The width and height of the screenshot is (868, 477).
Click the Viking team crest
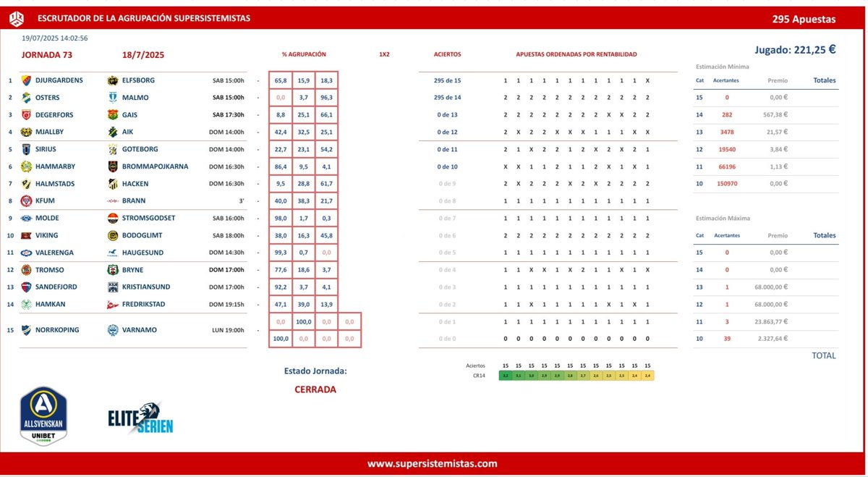coord(26,235)
